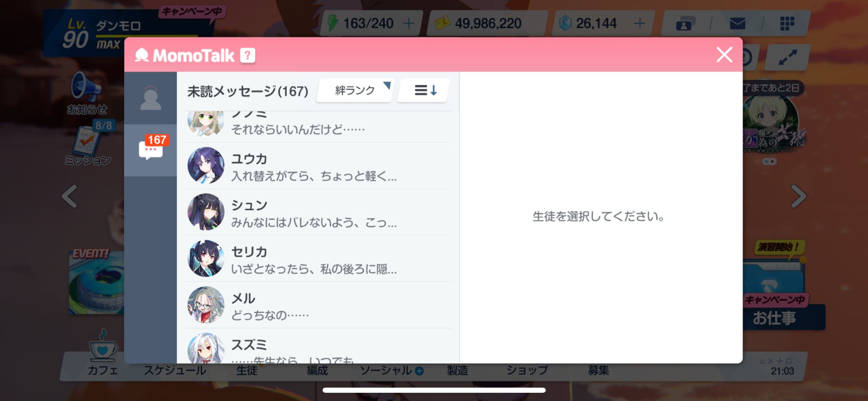This screenshot has width=868, height=401.
Task: Tap the green AP lightning icon
Action: click(332, 23)
